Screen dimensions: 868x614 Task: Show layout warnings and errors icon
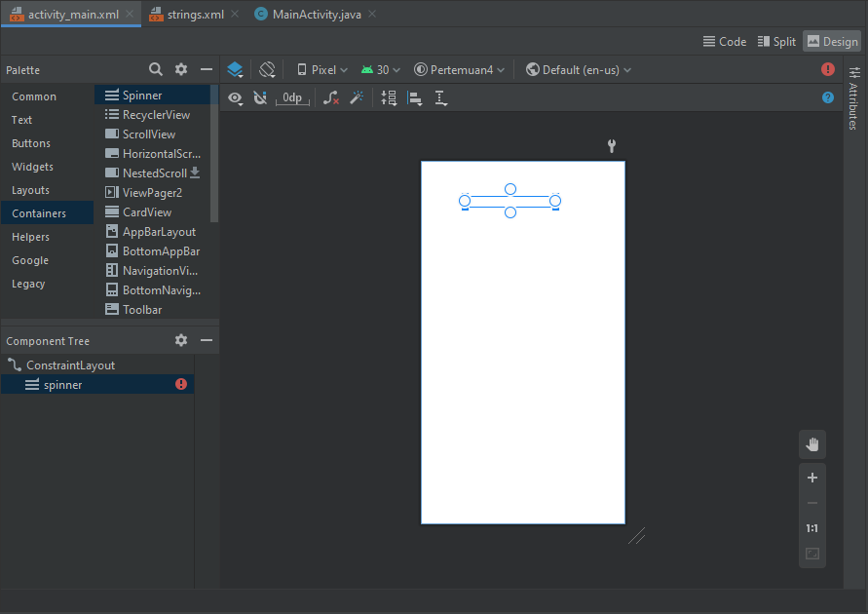[x=828, y=69]
